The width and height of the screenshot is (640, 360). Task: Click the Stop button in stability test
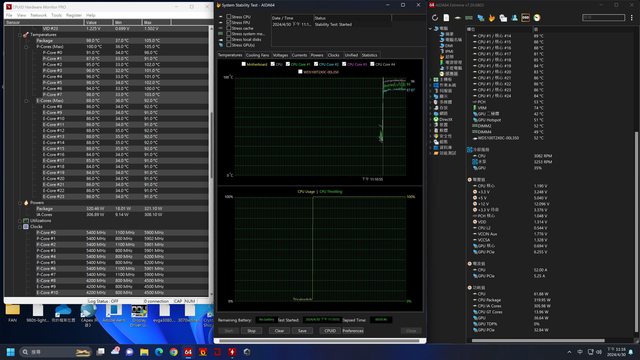point(251,331)
